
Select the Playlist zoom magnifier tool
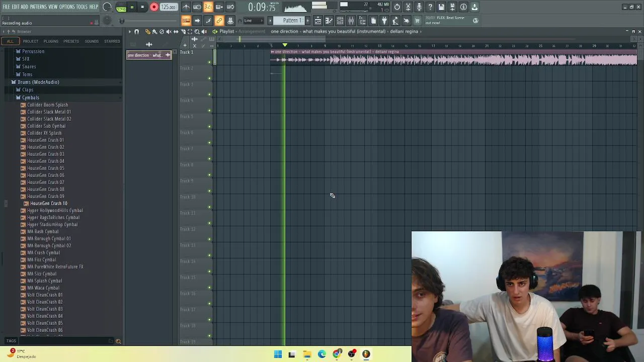point(197,32)
